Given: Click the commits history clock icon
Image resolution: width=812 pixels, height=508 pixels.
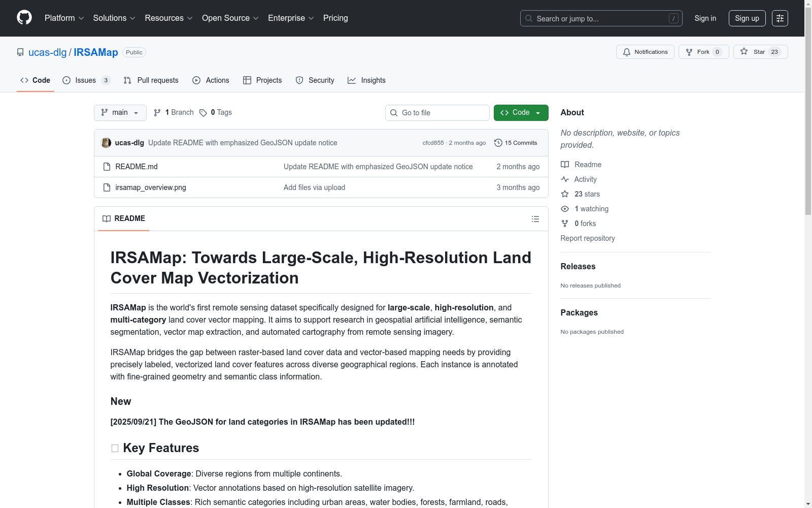Looking at the screenshot, I should pyautogui.click(x=498, y=143).
